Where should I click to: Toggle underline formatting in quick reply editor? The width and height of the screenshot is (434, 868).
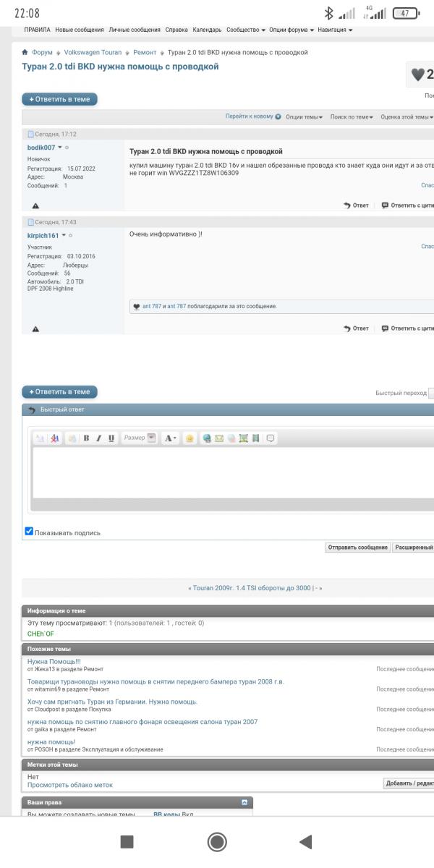(111, 438)
